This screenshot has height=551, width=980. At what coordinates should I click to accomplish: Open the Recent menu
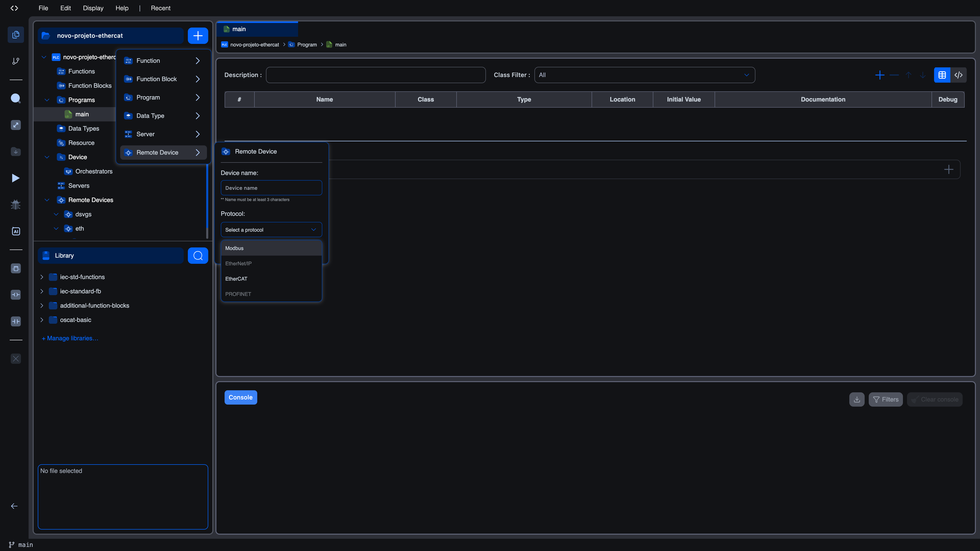161,8
